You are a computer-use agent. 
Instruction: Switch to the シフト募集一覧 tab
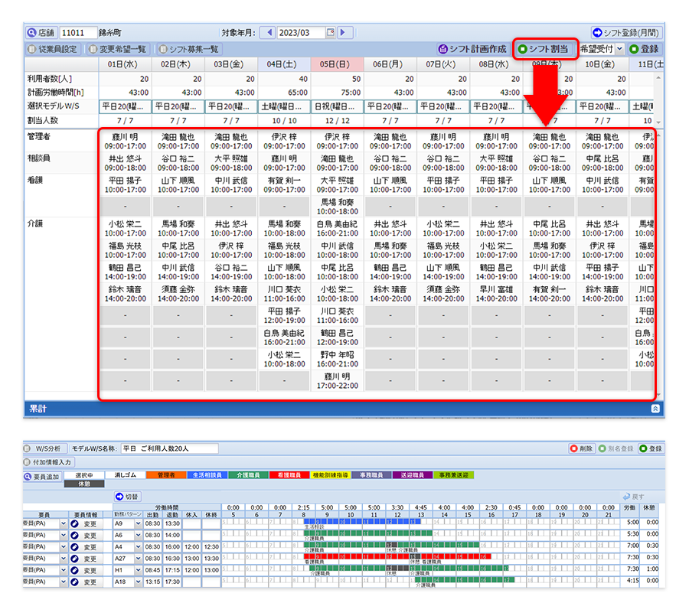(188, 49)
